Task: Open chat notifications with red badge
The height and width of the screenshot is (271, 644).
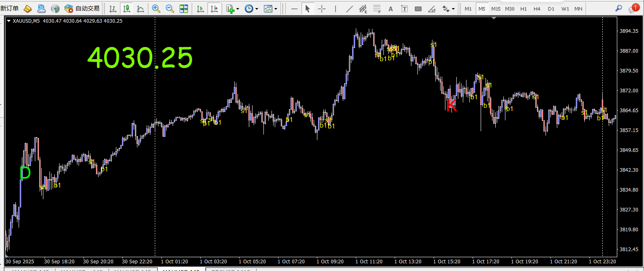Action: (633, 8)
